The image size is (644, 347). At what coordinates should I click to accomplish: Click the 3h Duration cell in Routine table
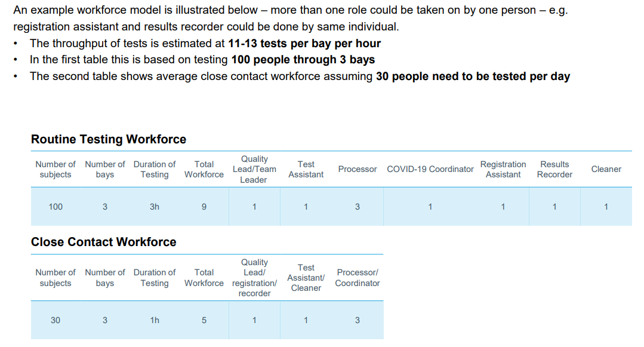pyautogui.click(x=155, y=207)
